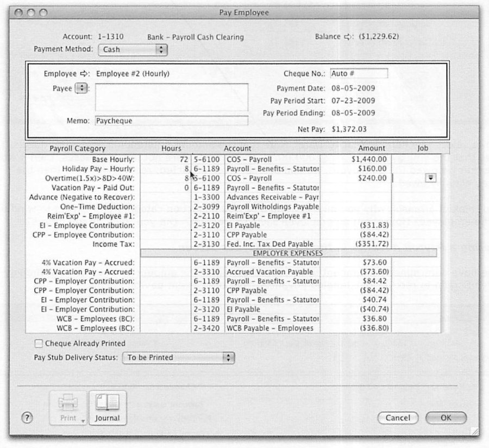The width and height of the screenshot is (489, 448).
Task: Click the Vacation Pay - Paid Out hours cell
Action: [166, 188]
